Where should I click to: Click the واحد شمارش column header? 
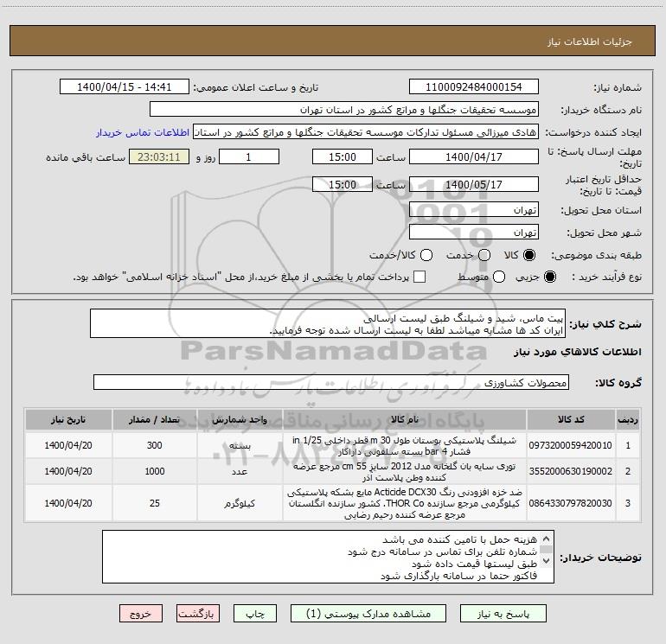pos(240,419)
